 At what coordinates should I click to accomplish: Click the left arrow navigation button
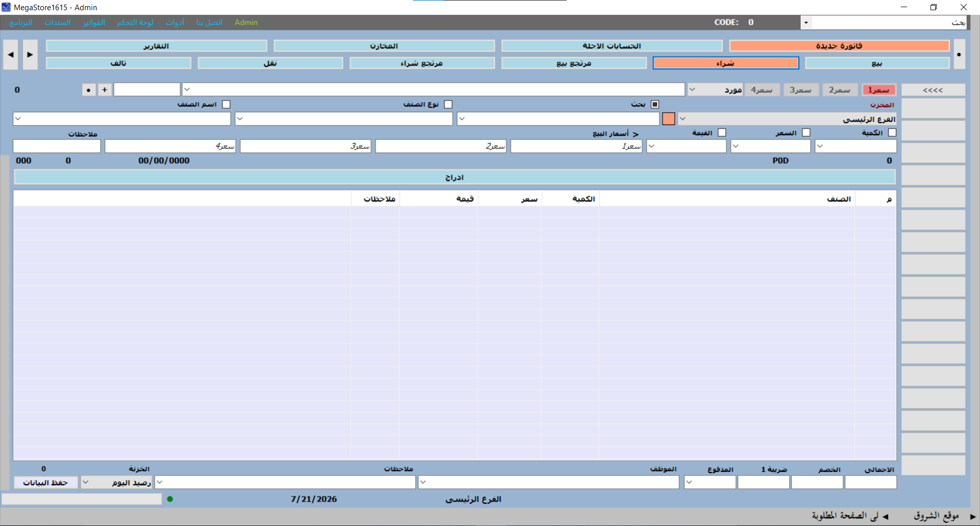coord(11,55)
